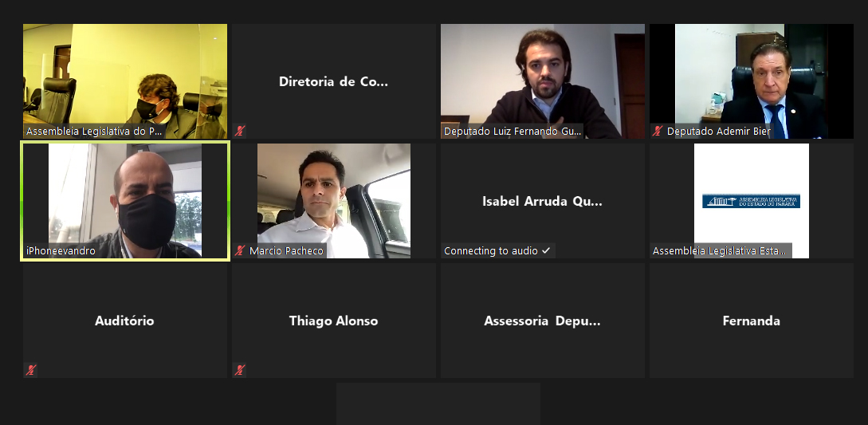Click muted mic icon on Diretoria de Co... tile
The image size is (868, 425).
tap(240, 132)
